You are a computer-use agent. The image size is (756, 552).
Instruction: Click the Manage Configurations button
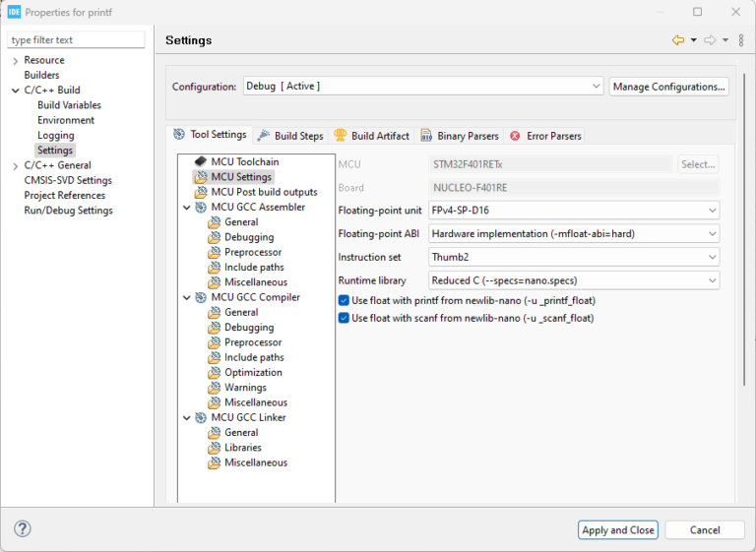pyautogui.click(x=668, y=87)
